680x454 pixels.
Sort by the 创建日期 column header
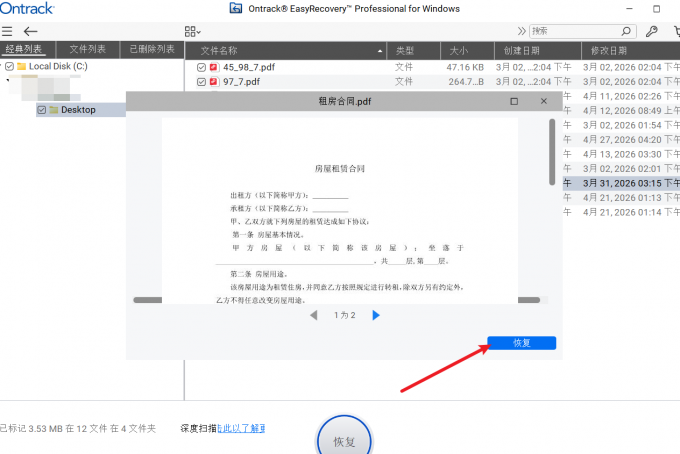[537, 51]
